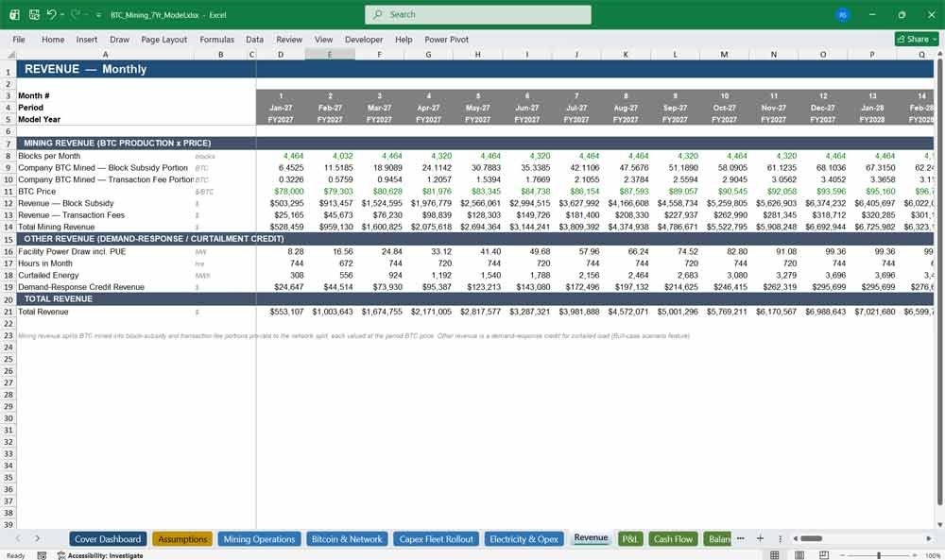Click Demand-Response Credit Revenue label

[81, 287]
